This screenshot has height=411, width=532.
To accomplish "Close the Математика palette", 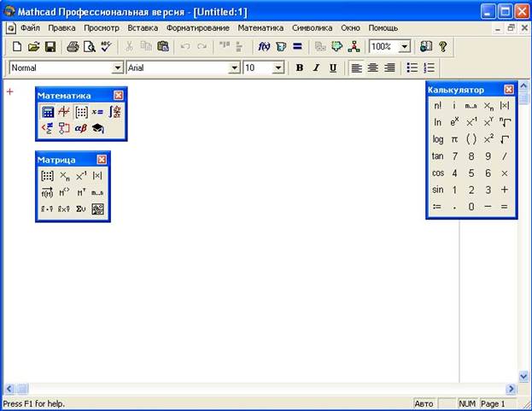I will (x=119, y=96).
